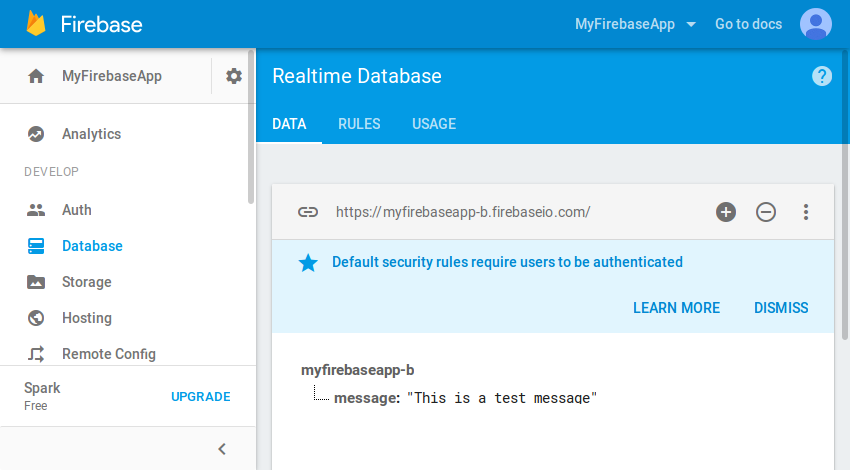
Task: Click the database URL field
Action: click(463, 212)
